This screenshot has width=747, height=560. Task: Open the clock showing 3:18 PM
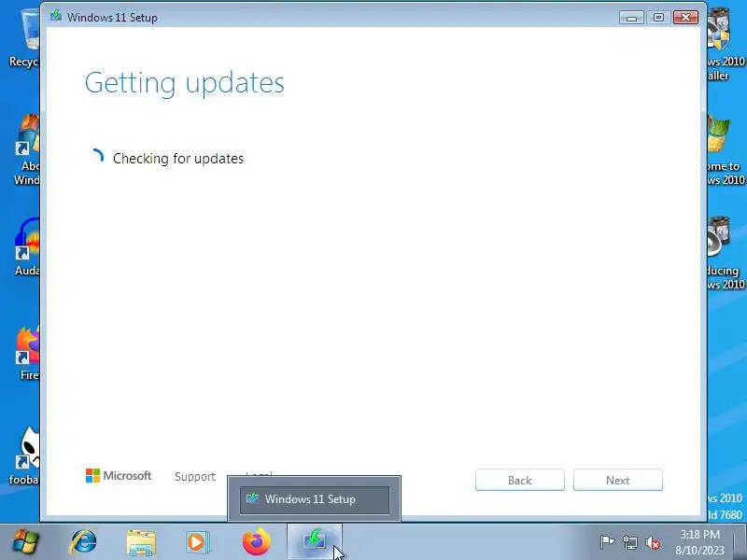tap(699, 542)
